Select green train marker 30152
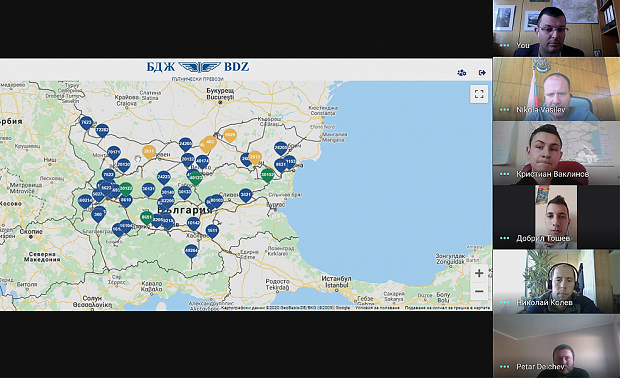Screen dimensions: 620x378 point(267,175)
